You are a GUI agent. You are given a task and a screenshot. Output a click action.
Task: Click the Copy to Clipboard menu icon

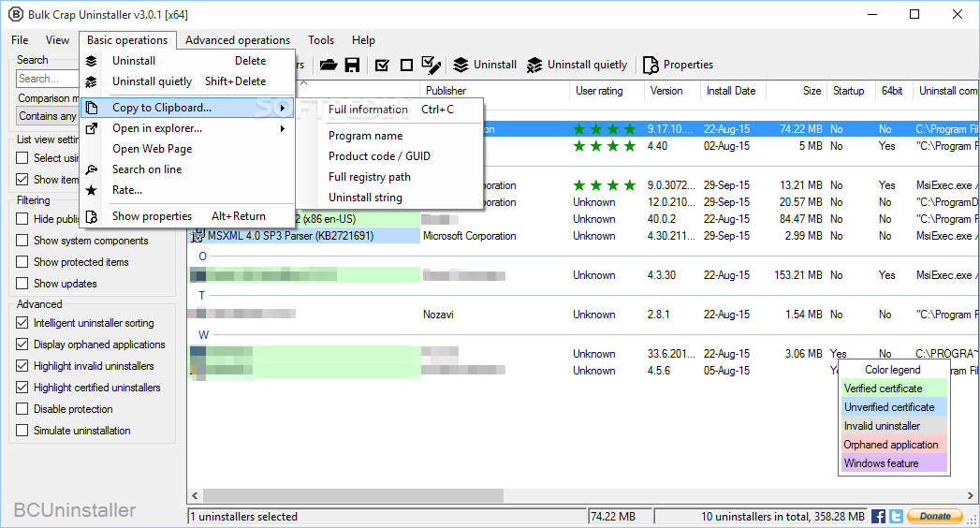click(91, 108)
